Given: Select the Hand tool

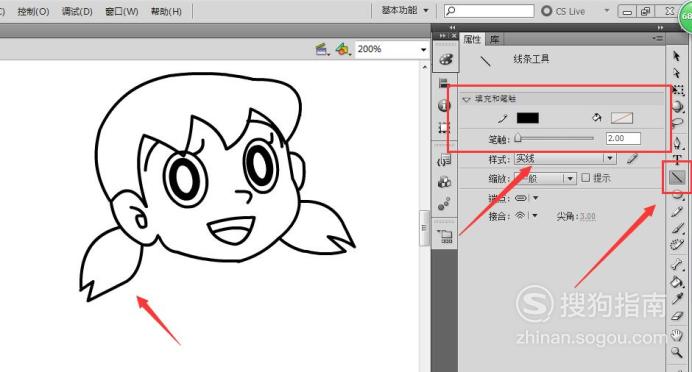Looking at the screenshot, I should tap(677, 335).
